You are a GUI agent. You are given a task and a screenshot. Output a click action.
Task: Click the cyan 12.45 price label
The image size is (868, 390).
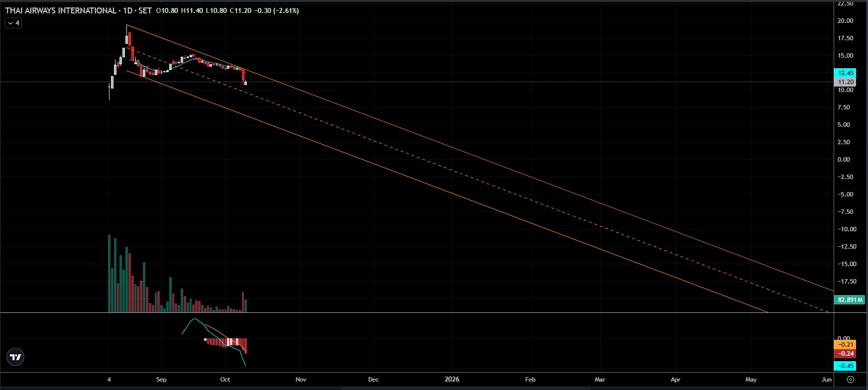846,73
